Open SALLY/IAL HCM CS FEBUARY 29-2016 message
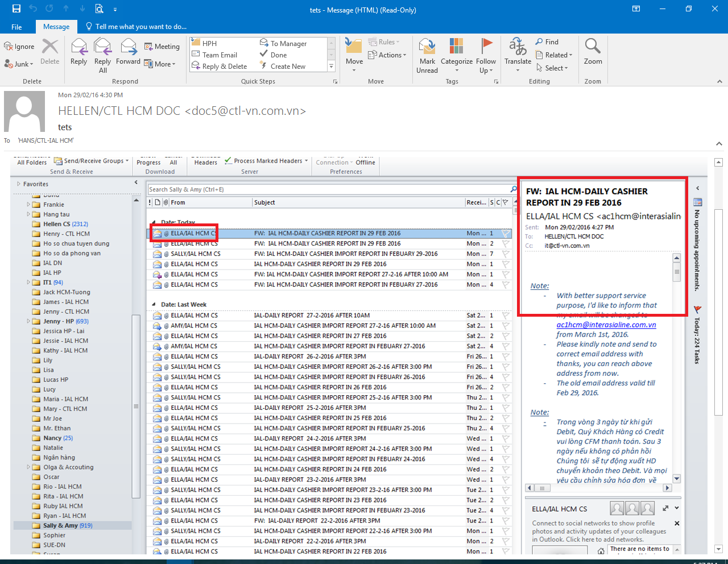The height and width of the screenshot is (564, 728). [330, 254]
